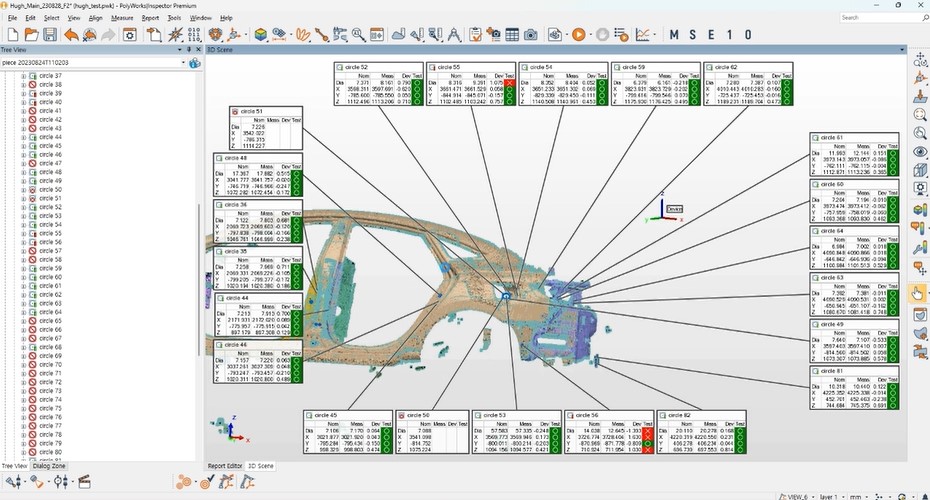Open the table grid icon in the toolbar
Viewport: 930px width, 500px height.
pyautogui.click(x=512, y=35)
